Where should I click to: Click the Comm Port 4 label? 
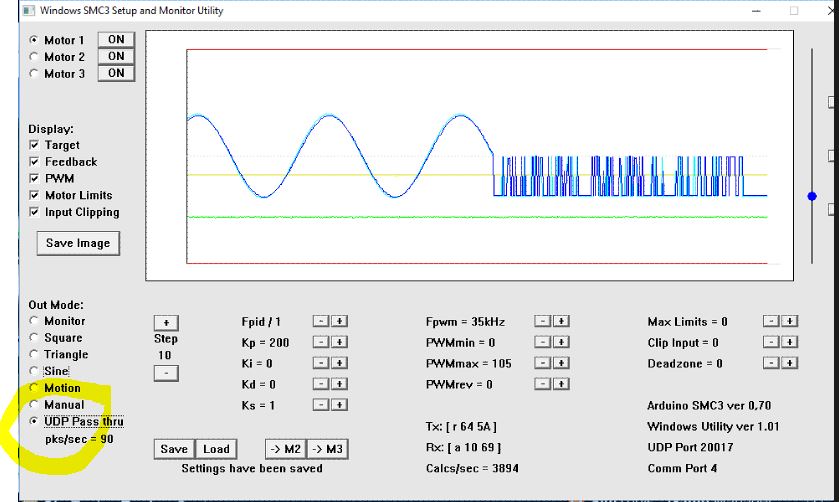(682, 468)
